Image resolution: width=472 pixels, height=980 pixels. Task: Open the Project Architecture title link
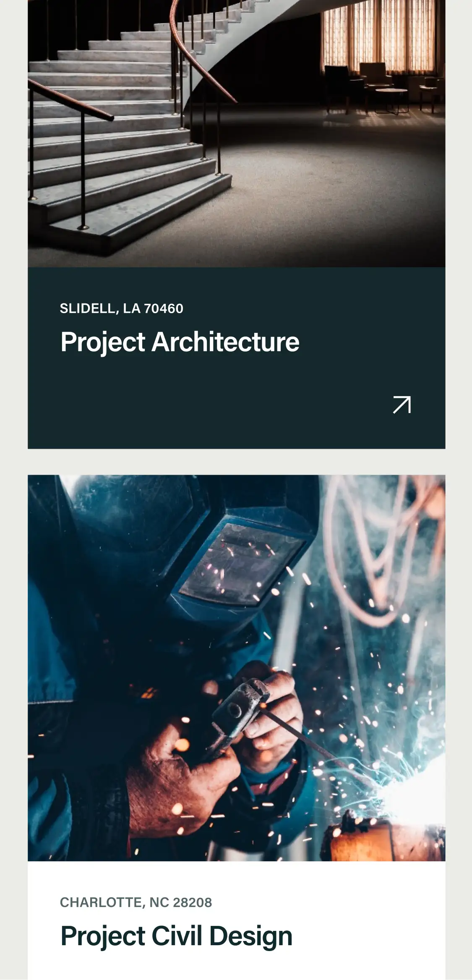coord(180,342)
